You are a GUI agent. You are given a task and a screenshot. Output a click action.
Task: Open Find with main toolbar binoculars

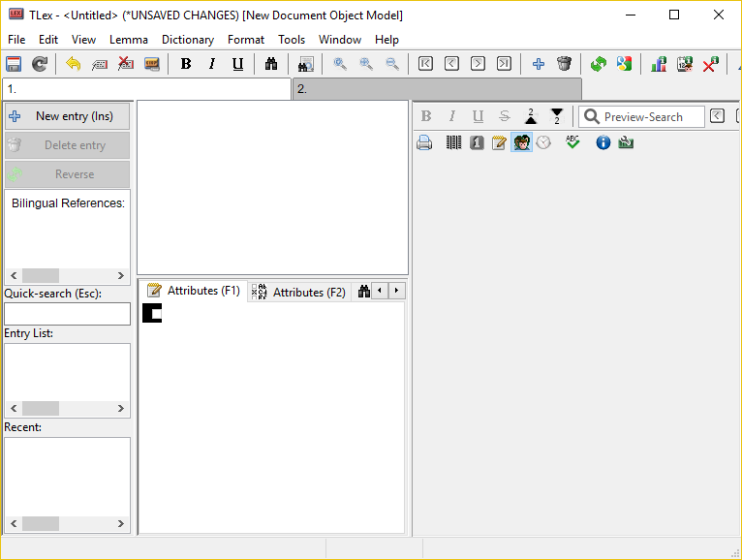point(271,63)
